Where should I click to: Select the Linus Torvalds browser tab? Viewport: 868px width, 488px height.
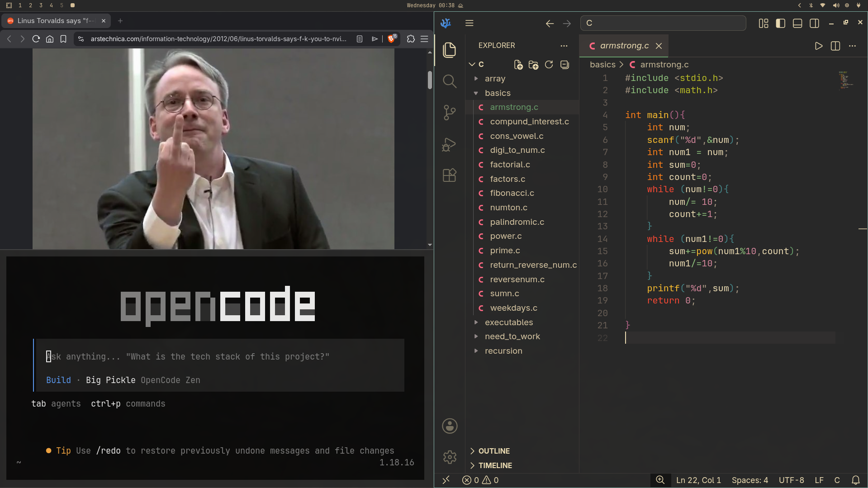(56, 21)
